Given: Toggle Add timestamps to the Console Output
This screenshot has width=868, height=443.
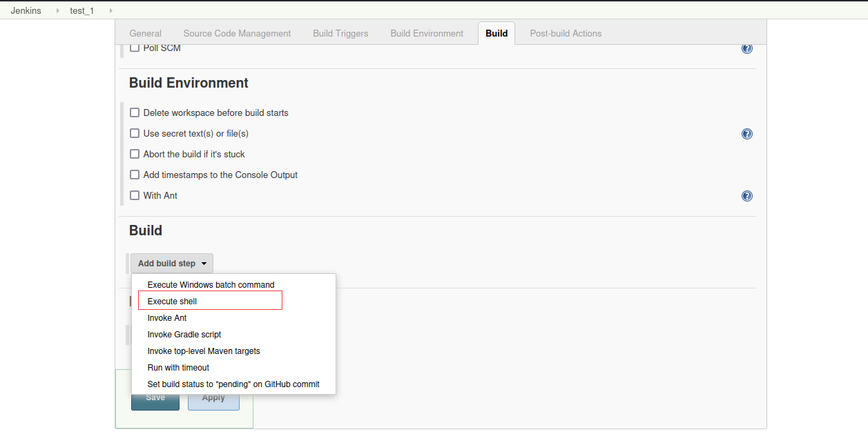Looking at the screenshot, I should point(135,175).
